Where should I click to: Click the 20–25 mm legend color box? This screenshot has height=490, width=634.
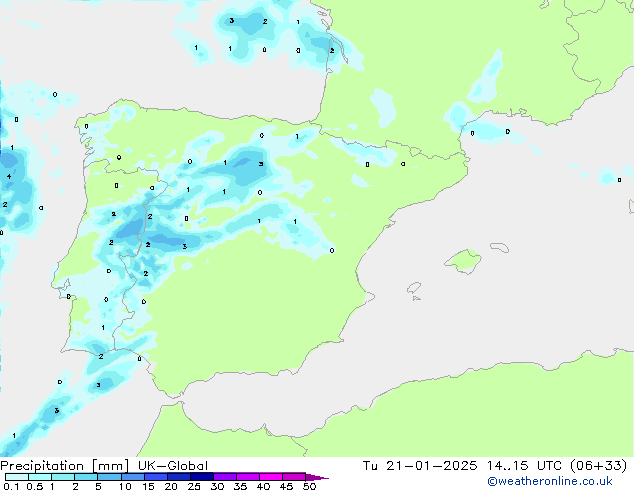(178, 477)
